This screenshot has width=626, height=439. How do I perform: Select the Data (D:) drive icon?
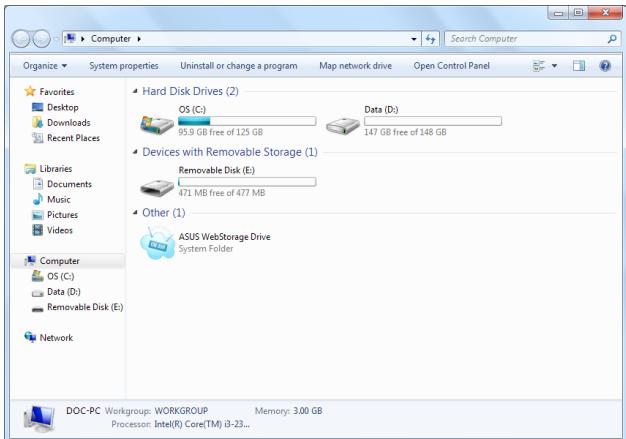click(x=343, y=125)
